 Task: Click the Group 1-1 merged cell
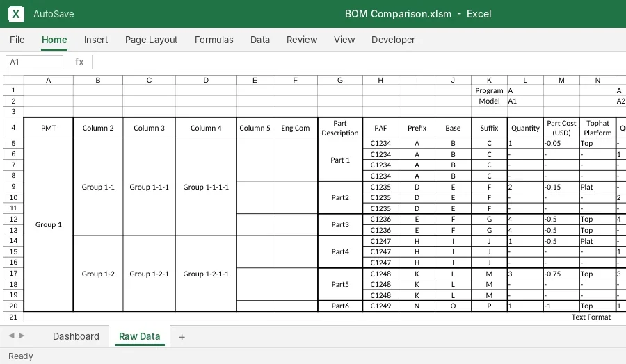click(98, 187)
